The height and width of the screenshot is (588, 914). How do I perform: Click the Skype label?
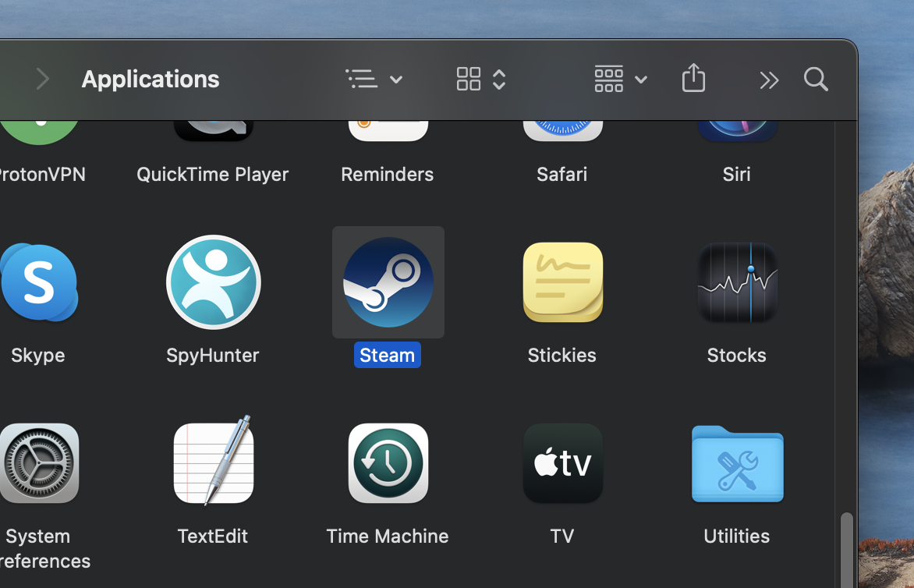tap(38, 356)
